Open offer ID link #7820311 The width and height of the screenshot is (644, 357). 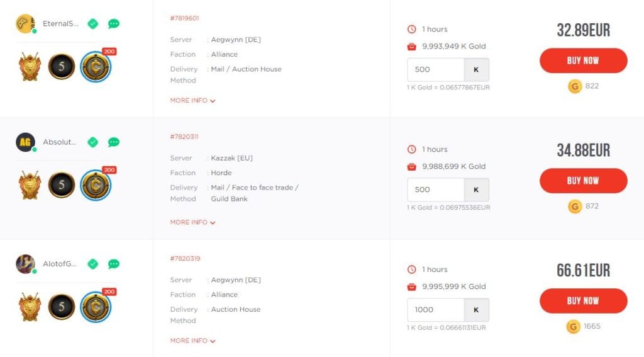pos(184,137)
